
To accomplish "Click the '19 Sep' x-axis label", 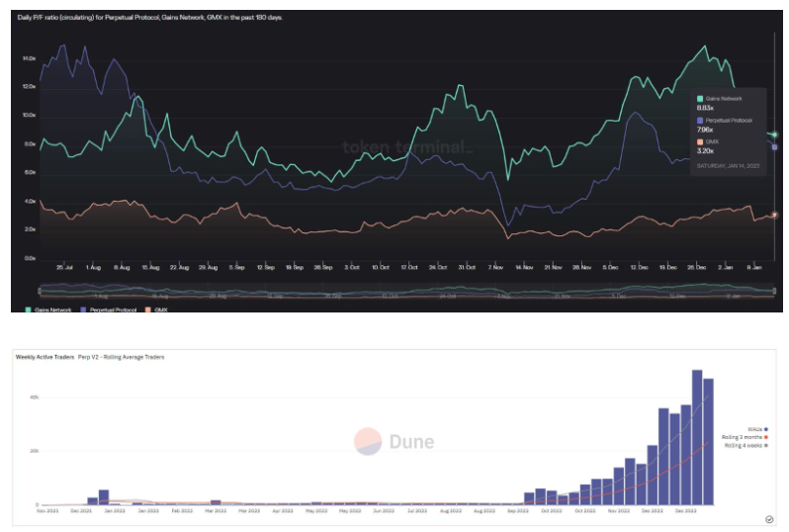I will pos(295,267).
